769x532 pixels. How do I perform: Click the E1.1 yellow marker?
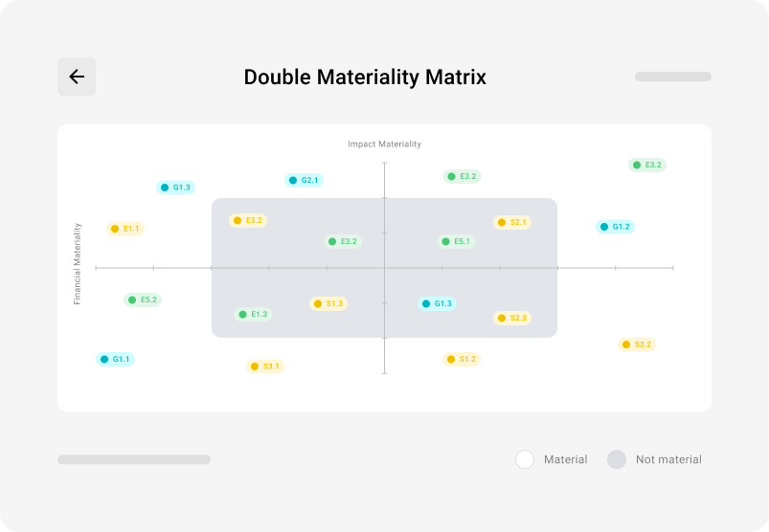click(x=125, y=229)
